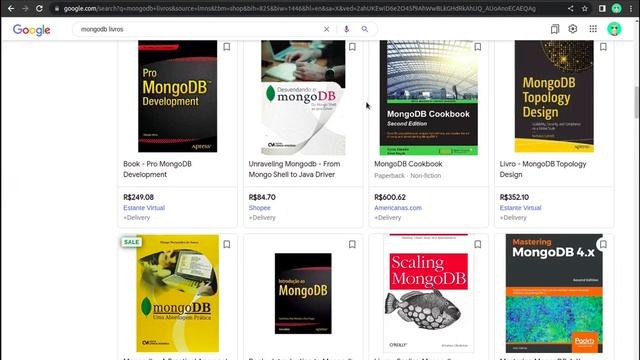The image size is (640, 360).
Task: Open Pro MongoDB Development cover image
Action: click(178, 96)
